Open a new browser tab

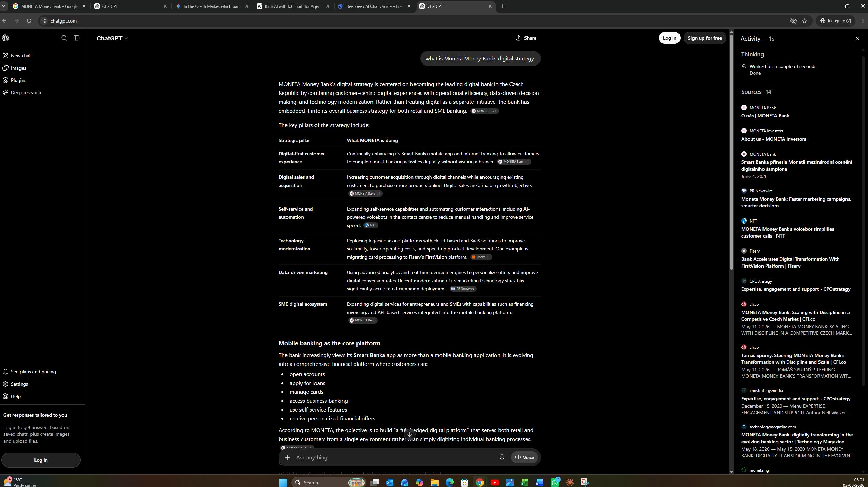[503, 6]
